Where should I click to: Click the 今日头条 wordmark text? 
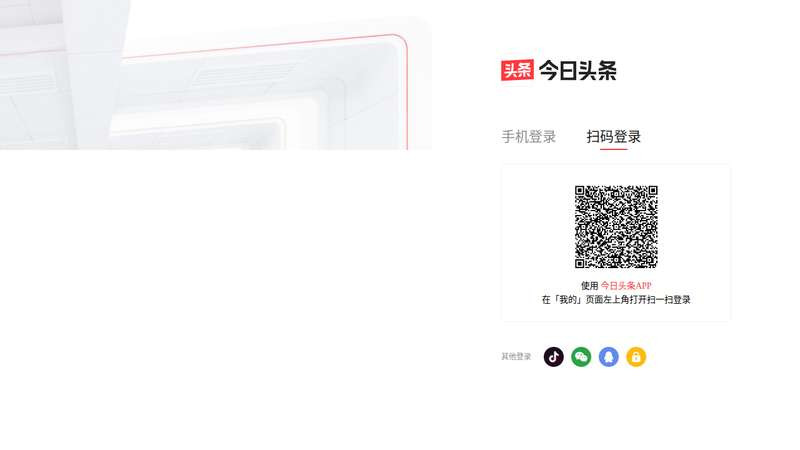[578, 70]
